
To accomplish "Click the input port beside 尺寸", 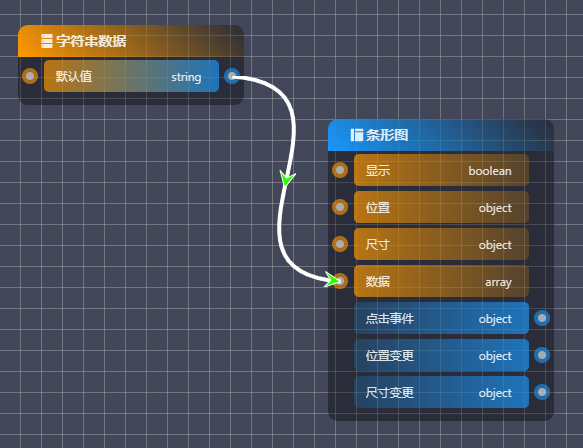I will [x=340, y=244].
